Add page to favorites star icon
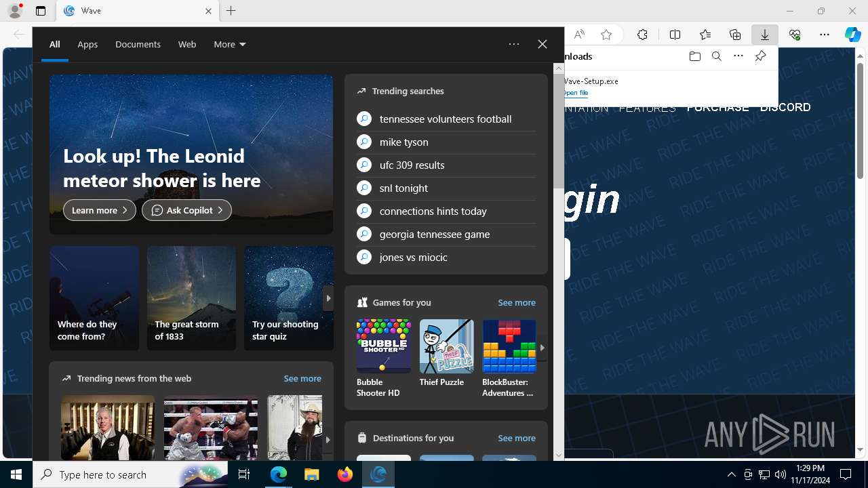This screenshot has height=488, width=868. [606, 35]
